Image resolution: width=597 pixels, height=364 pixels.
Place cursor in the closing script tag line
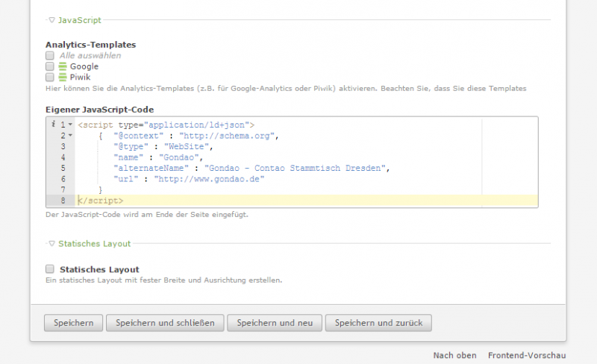(x=307, y=201)
